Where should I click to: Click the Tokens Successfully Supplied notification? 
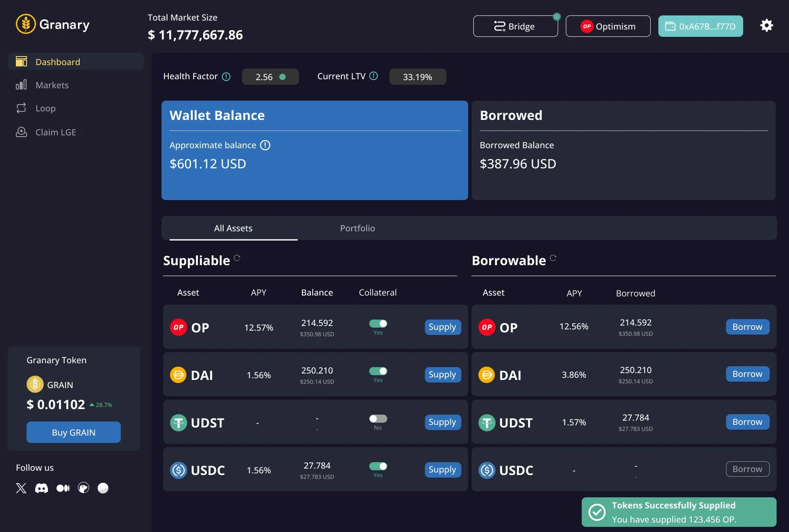(679, 512)
